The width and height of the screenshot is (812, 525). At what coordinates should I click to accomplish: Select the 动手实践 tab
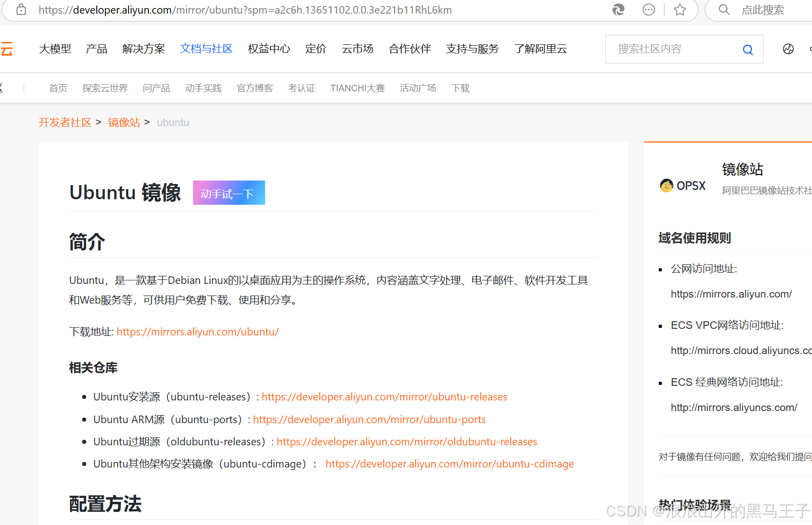[x=203, y=88]
